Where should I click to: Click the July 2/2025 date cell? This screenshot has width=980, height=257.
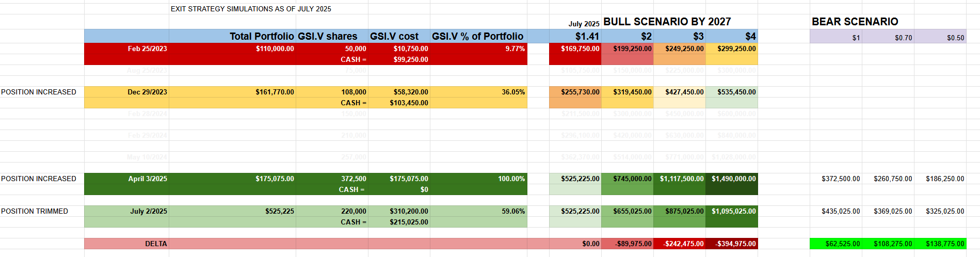pyautogui.click(x=126, y=211)
